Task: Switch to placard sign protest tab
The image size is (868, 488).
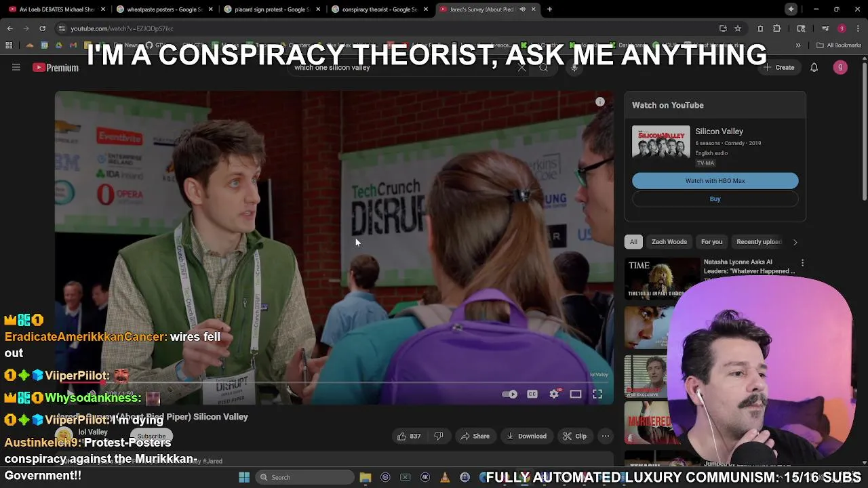Action: pos(272,9)
